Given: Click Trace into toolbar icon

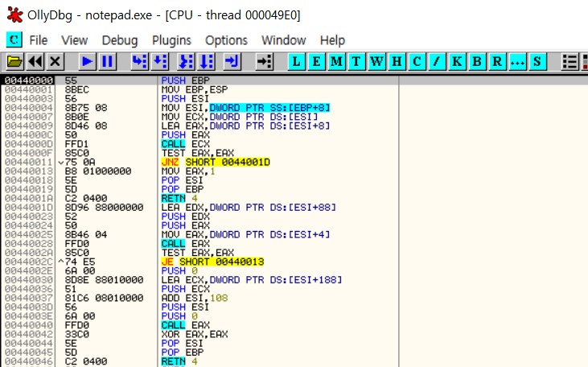Looking at the screenshot, I should click(x=186, y=61).
